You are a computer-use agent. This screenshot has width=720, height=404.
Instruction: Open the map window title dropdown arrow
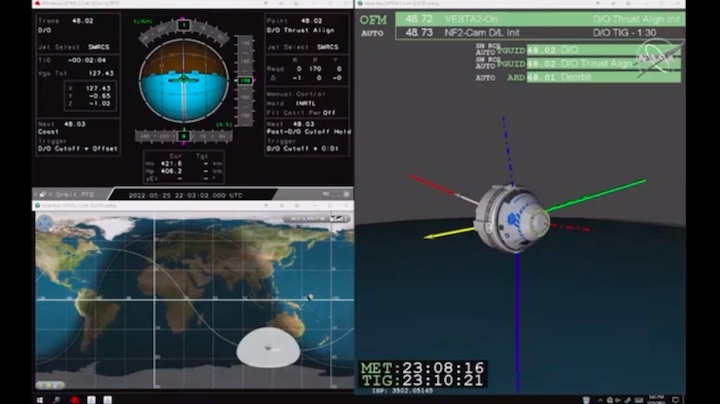[x=266, y=205]
